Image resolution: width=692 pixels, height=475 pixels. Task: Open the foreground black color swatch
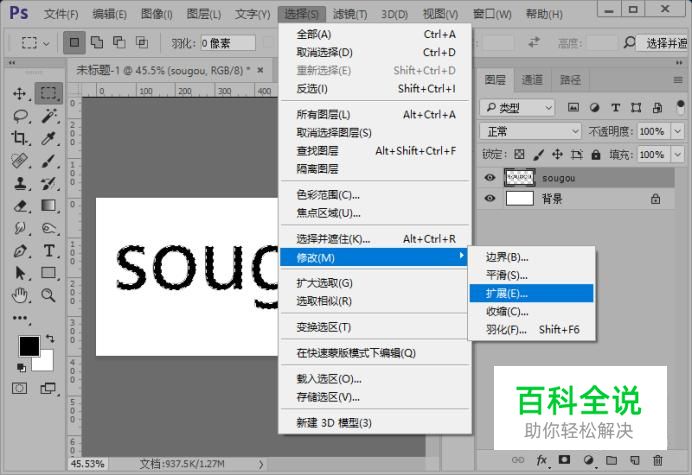click(x=29, y=346)
